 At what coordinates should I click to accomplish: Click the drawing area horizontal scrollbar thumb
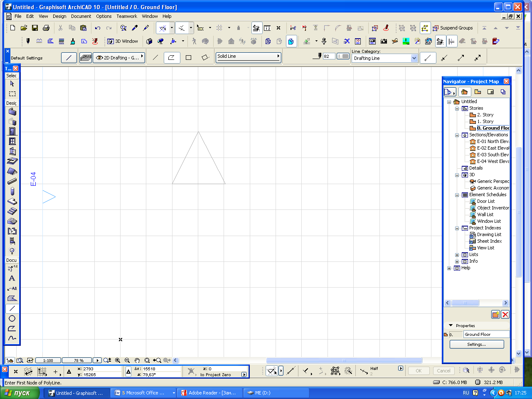(344, 360)
